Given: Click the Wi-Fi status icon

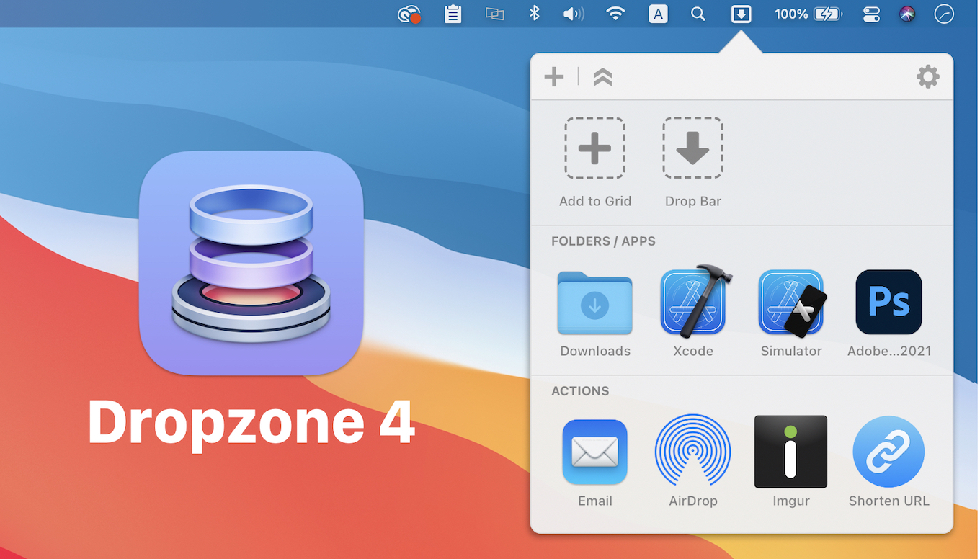Looking at the screenshot, I should (615, 14).
